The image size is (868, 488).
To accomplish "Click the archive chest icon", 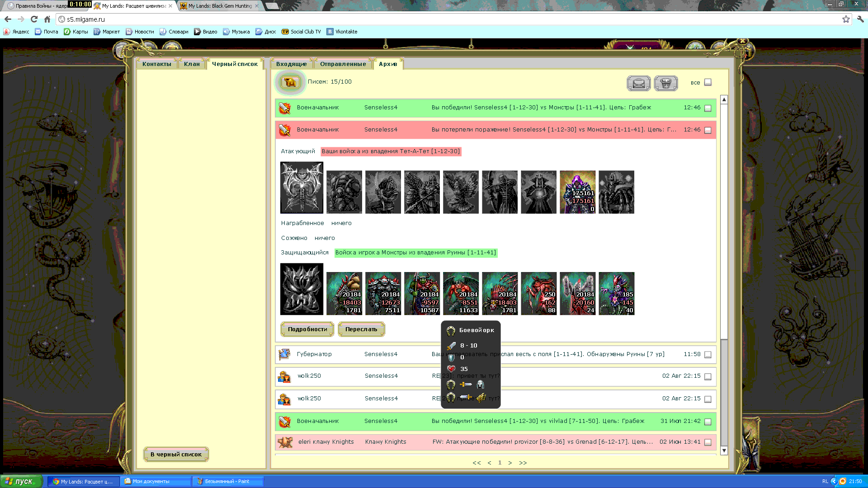I will (x=290, y=83).
